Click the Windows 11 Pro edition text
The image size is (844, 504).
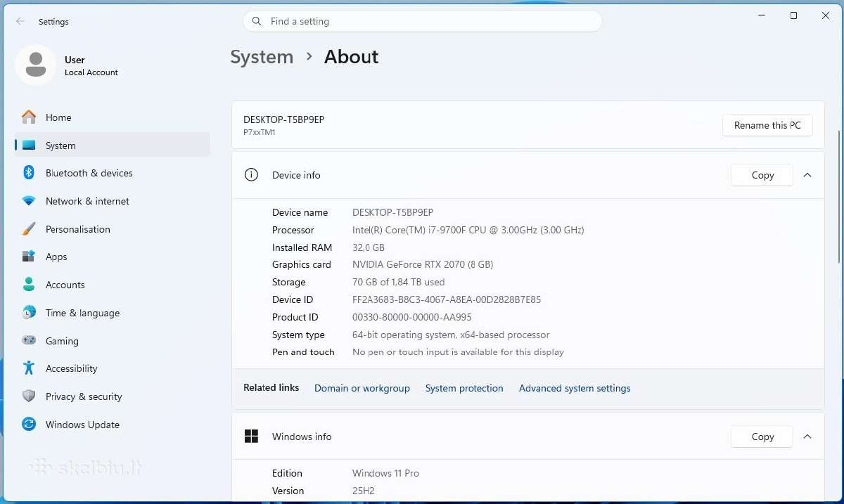pos(385,473)
